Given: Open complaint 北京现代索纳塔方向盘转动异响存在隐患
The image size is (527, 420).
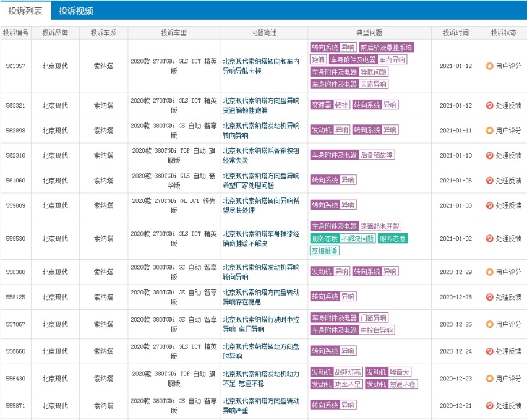Looking at the screenshot, I should 261,297.
